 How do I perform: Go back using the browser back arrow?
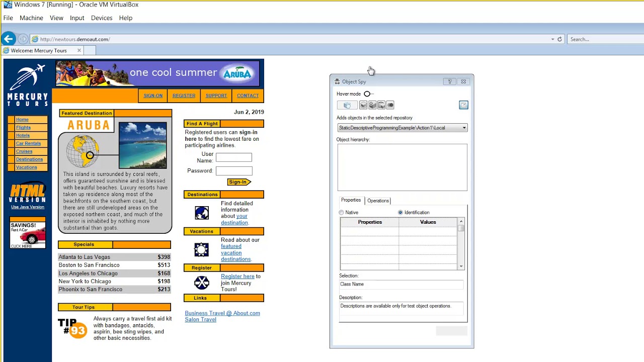8,39
